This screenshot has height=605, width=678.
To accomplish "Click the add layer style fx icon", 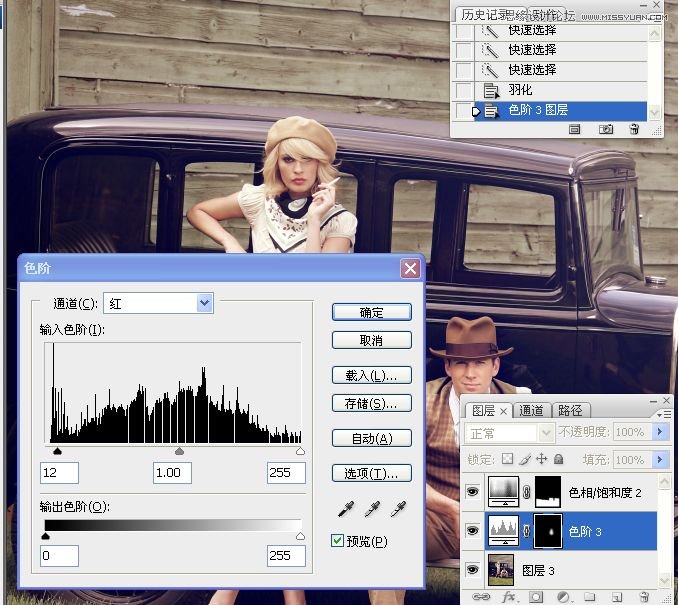I will [508, 597].
